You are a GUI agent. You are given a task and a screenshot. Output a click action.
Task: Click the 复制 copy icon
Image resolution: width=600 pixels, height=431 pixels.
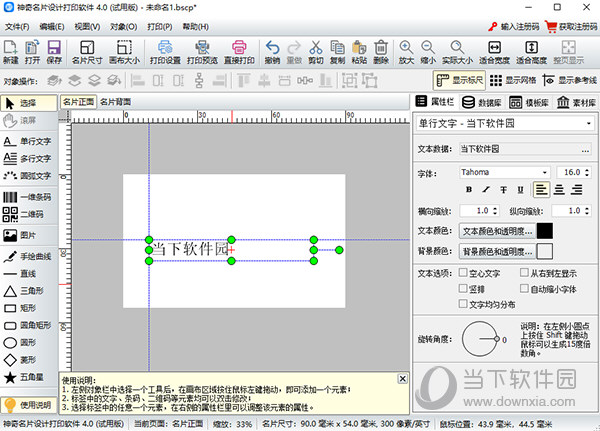click(x=338, y=52)
